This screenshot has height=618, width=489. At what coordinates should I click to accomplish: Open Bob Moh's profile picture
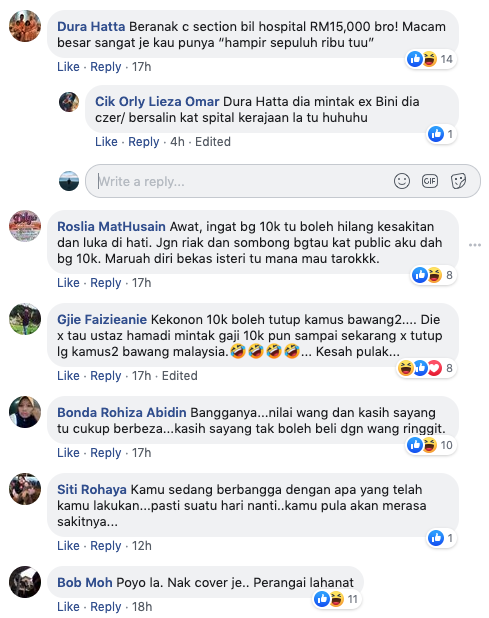(x=25, y=582)
